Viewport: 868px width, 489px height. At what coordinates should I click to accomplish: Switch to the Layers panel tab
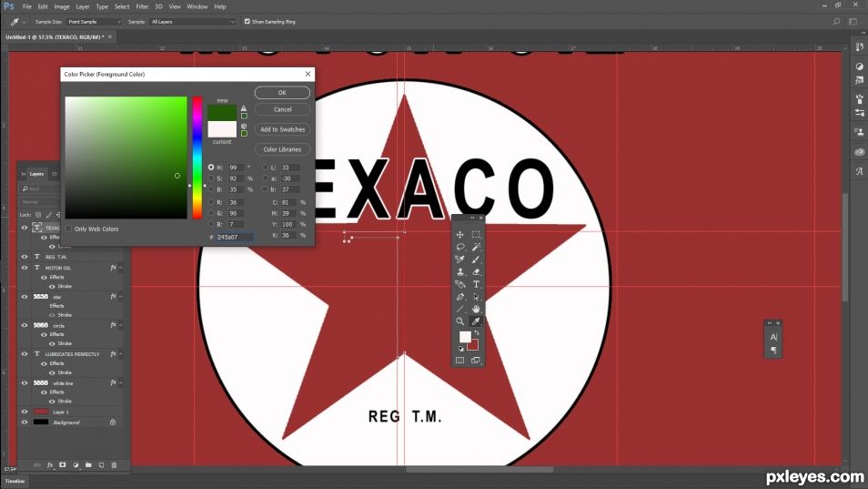point(36,174)
